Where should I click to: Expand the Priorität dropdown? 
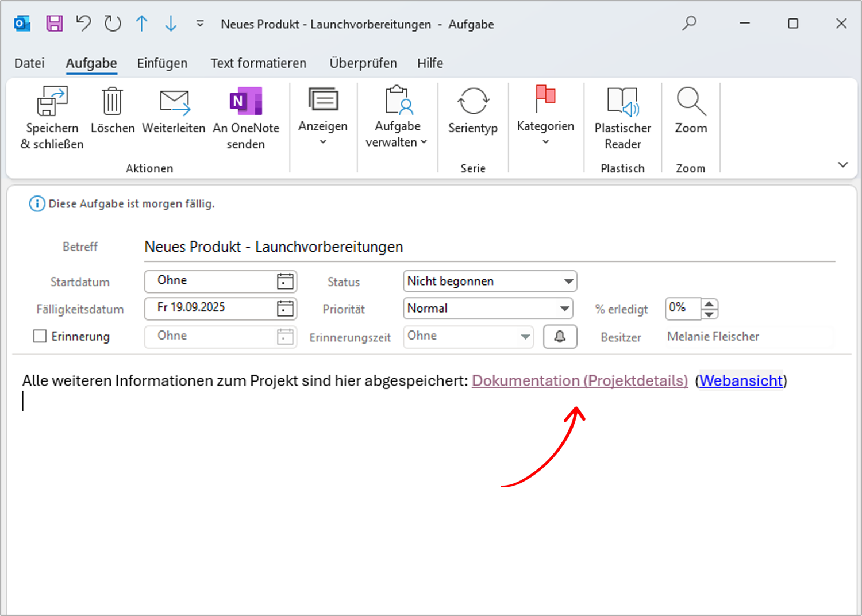point(564,309)
